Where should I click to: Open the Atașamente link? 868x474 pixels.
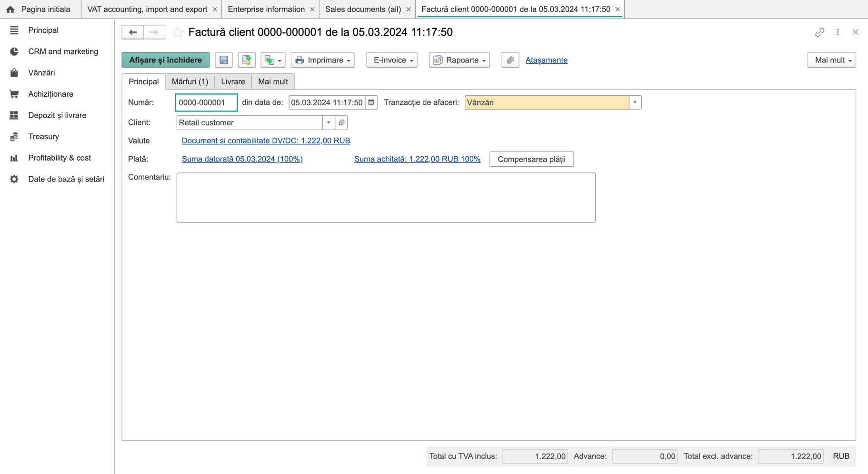pyautogui.click(x=546, y=60)
